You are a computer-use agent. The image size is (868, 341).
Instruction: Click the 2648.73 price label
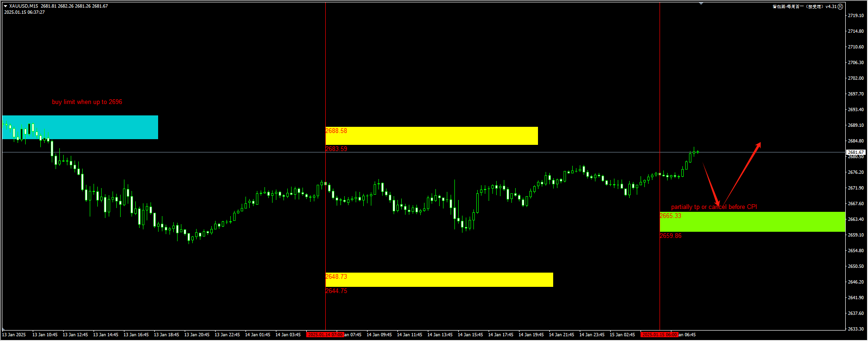[x=336, y=277]
